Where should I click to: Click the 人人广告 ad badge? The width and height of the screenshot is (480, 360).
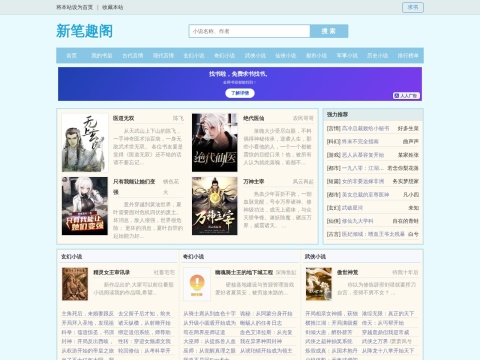click(x=406, y=96)
